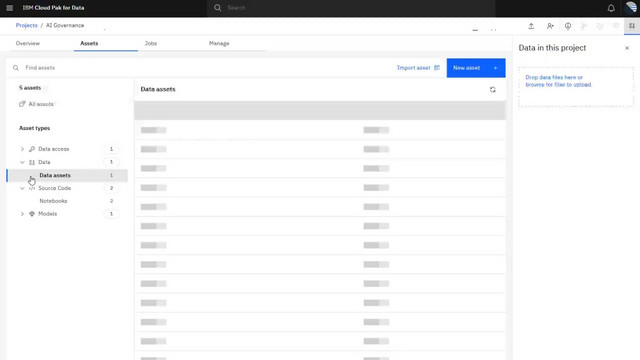
Task: Open the Jobs tab
Action: tap(151, 43)
